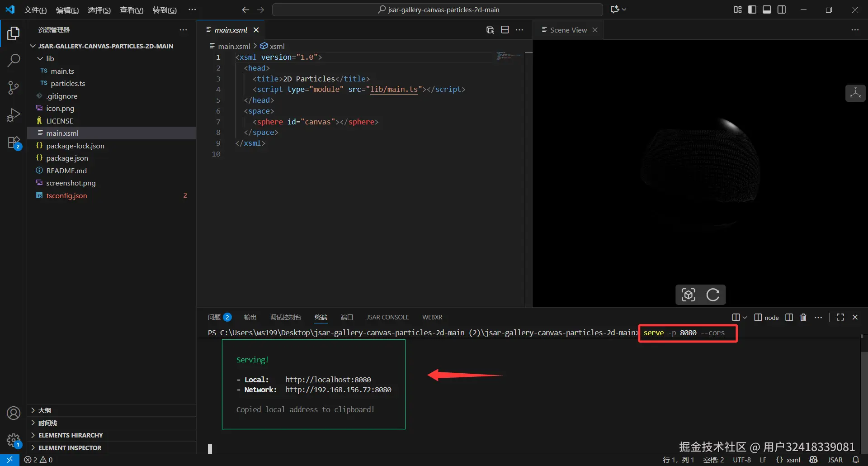Expand the ELEMENTS HIRARCHY section
Screen dimensions: 868x466
pyautogui.click(x=71, y=435)
